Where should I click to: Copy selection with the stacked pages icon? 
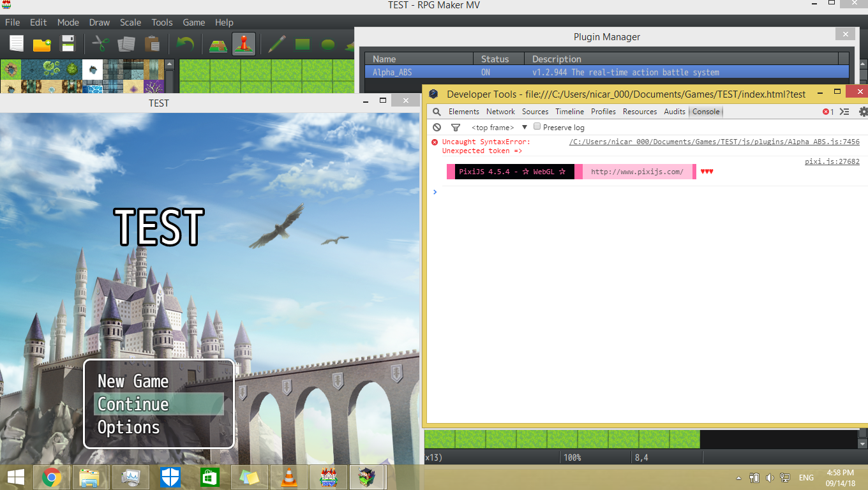pos(126,44)
